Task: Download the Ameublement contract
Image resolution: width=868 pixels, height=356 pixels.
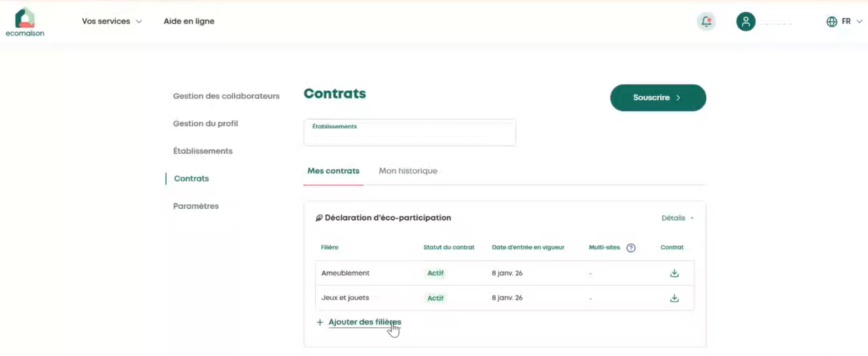Action: click(x=674, y=273)
